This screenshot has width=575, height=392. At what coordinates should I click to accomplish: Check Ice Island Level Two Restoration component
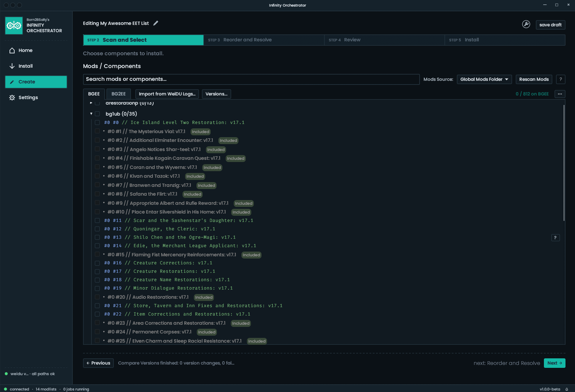pos(97,123)
